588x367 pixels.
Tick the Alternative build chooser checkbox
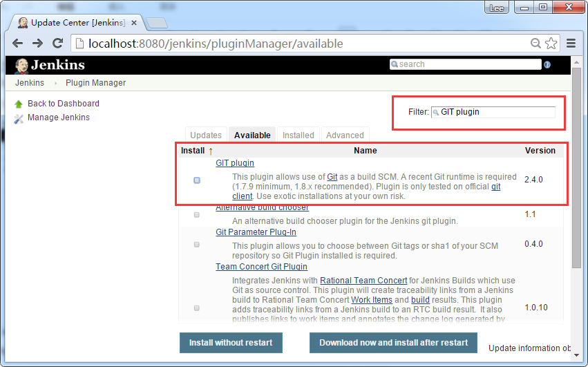[x=197, y=215]
